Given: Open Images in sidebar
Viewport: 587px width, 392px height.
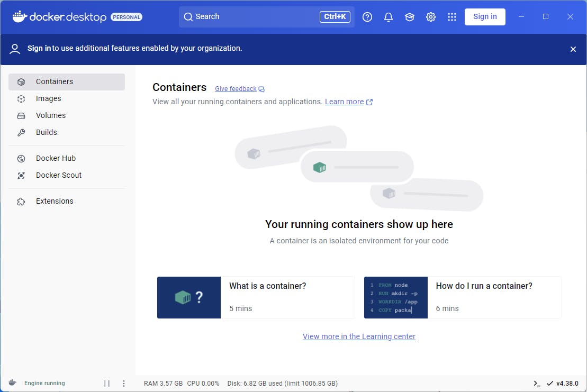Looking at the screenshot, I should coord(67,99).
